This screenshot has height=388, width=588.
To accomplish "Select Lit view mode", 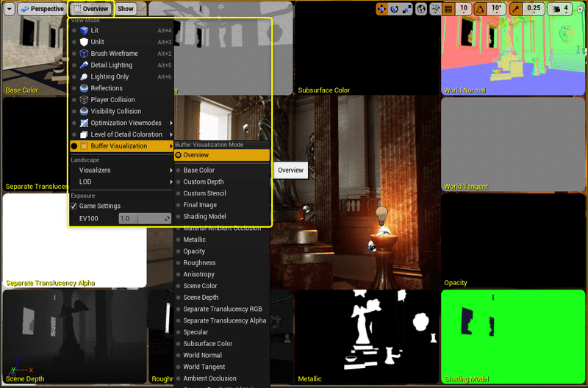I will 121,30.
